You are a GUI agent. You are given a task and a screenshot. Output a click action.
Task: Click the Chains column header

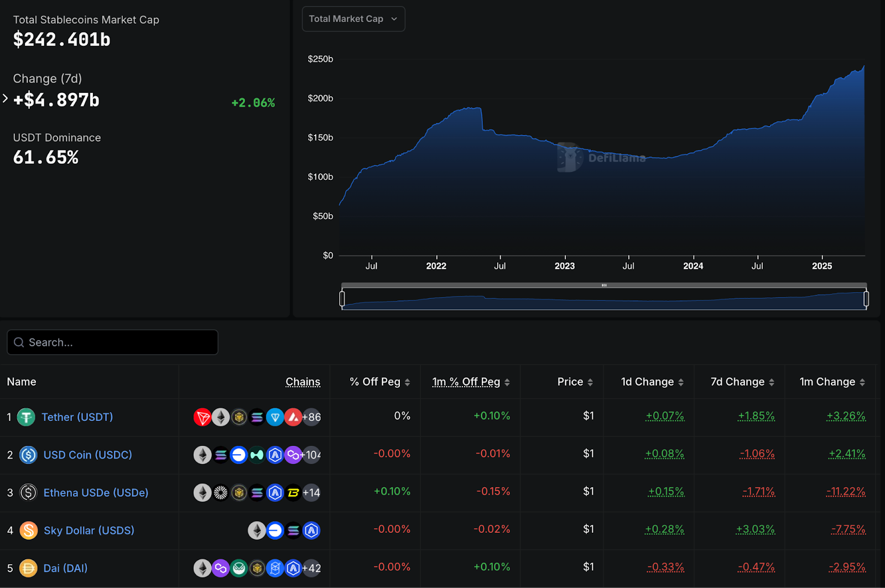point(303,382)
